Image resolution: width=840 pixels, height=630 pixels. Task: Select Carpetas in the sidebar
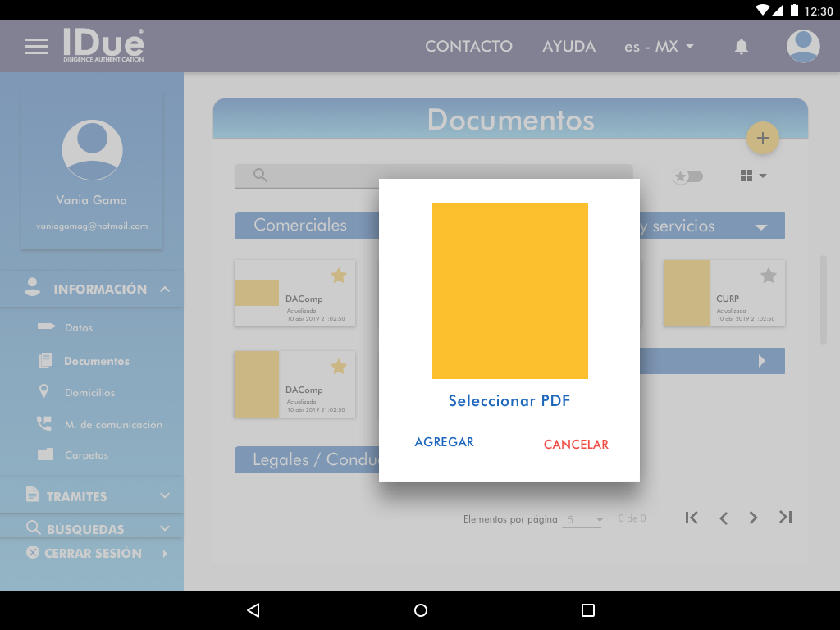[86, 455]
